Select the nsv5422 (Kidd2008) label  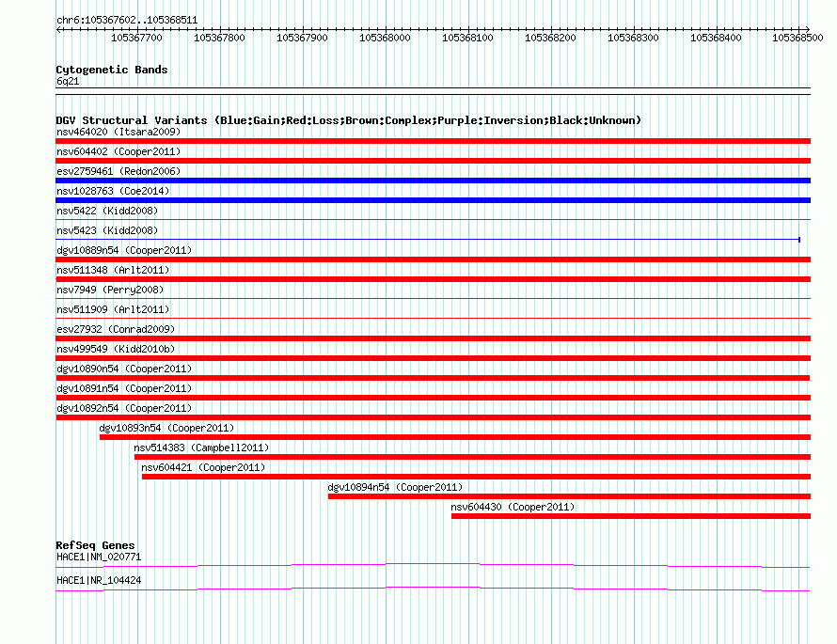[107, 211]
